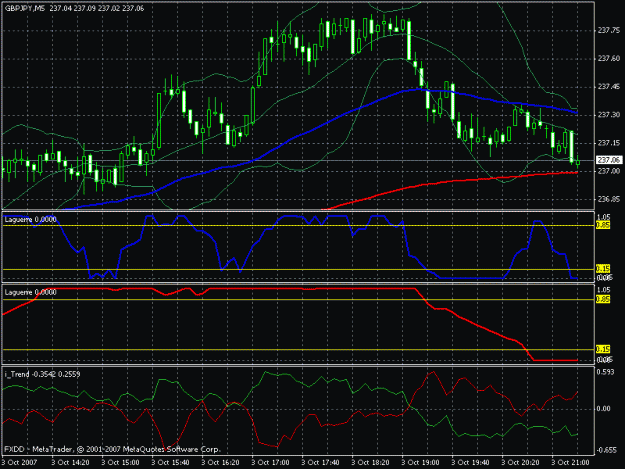This screenshot has width=625, height=469.
Task: Click the 0.15 level tag in the red Laguerre panel
Action: [x=603, y=349]
